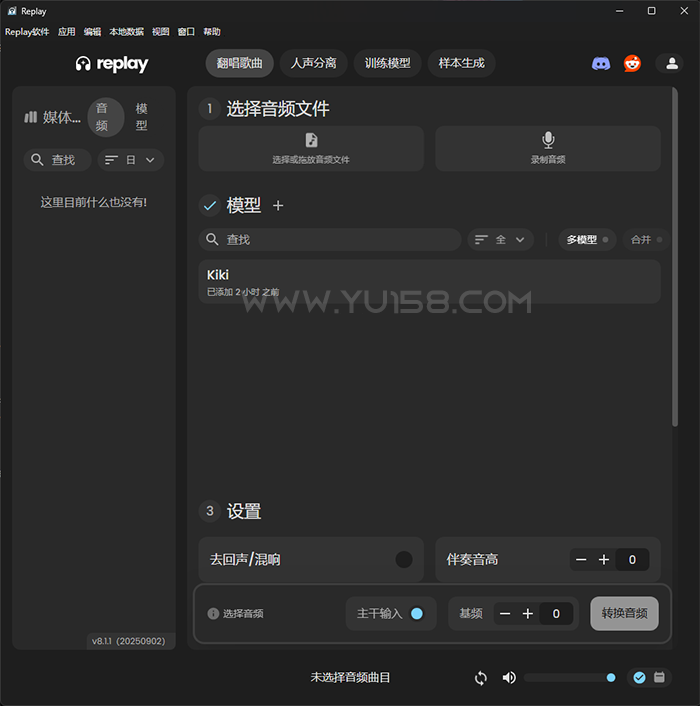Toggle the 主干输入 switch
The image size is (700, 706).
point(417,613)
